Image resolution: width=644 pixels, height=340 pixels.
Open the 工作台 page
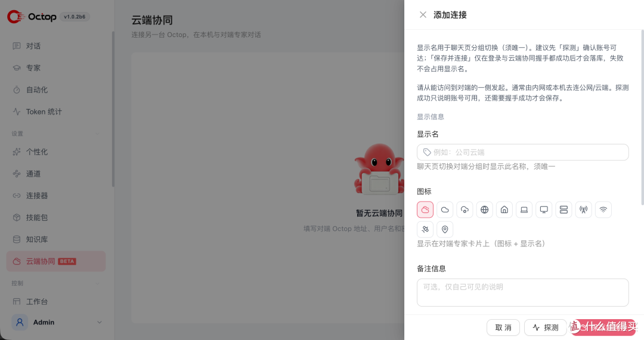[56, 301]
